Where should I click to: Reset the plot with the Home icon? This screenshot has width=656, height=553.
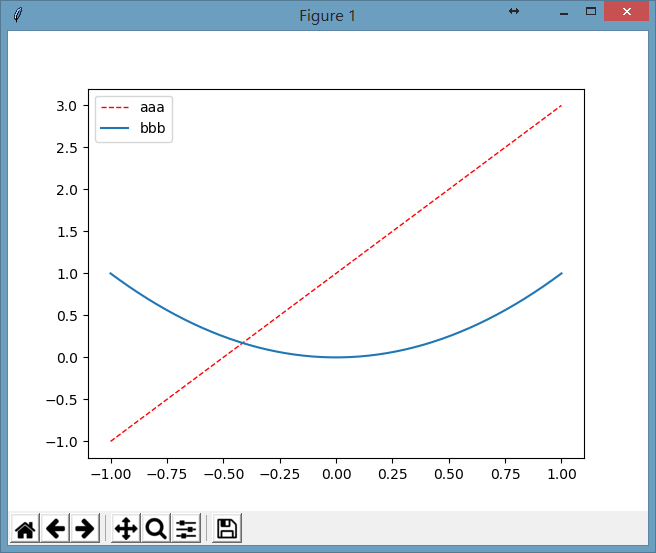(25, 528)
